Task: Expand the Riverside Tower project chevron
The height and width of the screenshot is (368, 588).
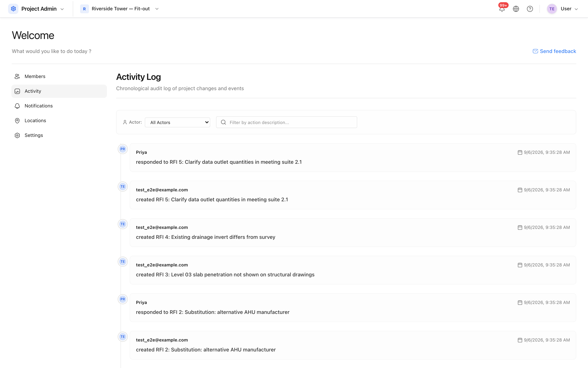Action: coord(157,9)
